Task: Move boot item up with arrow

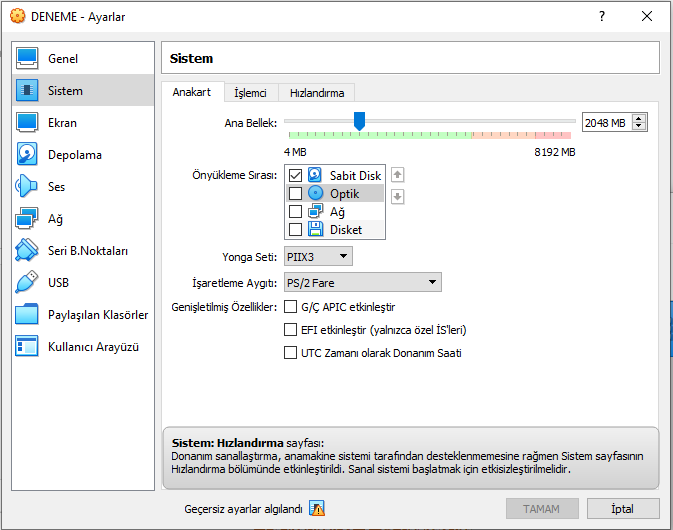Action: tap(397, 175)
